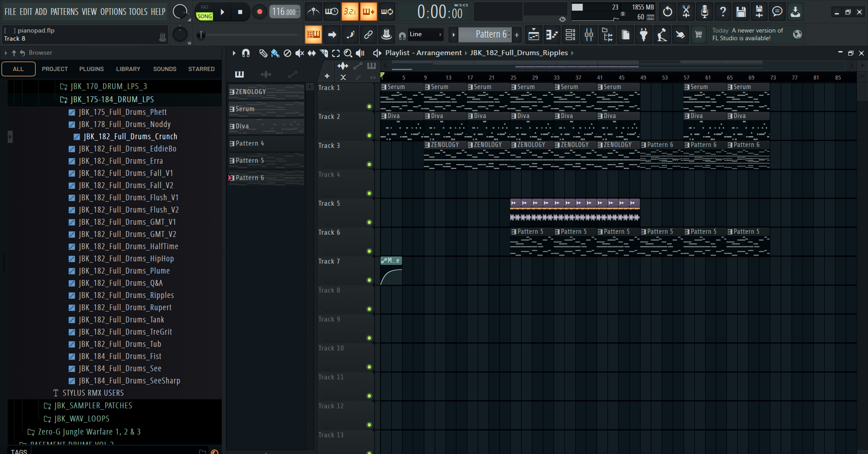Select the STARRED browser tab

[201, 69]
